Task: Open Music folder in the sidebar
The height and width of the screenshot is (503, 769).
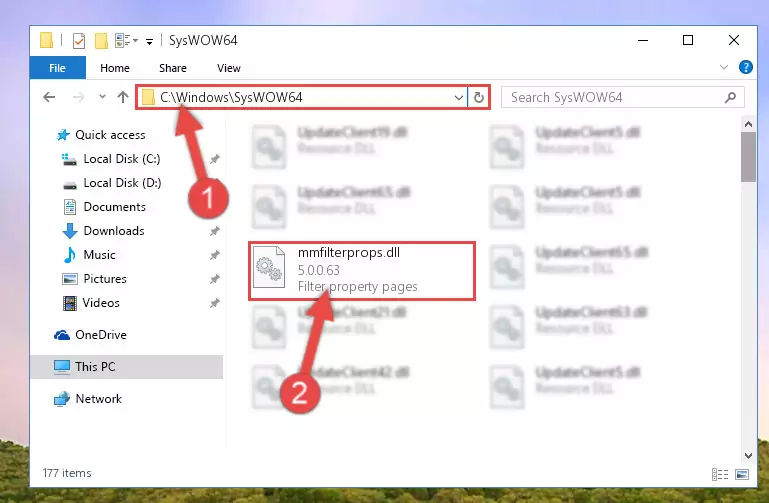Action: 100,255
